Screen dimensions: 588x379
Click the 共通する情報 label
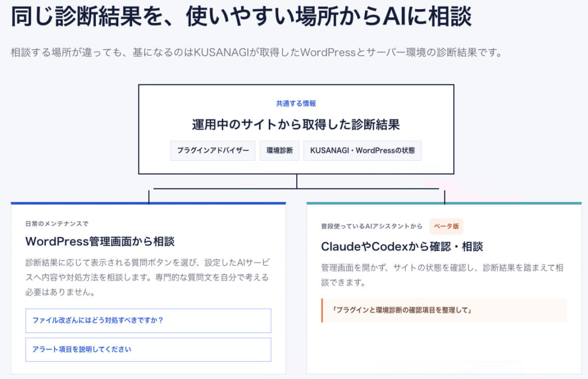coord(296,103)
